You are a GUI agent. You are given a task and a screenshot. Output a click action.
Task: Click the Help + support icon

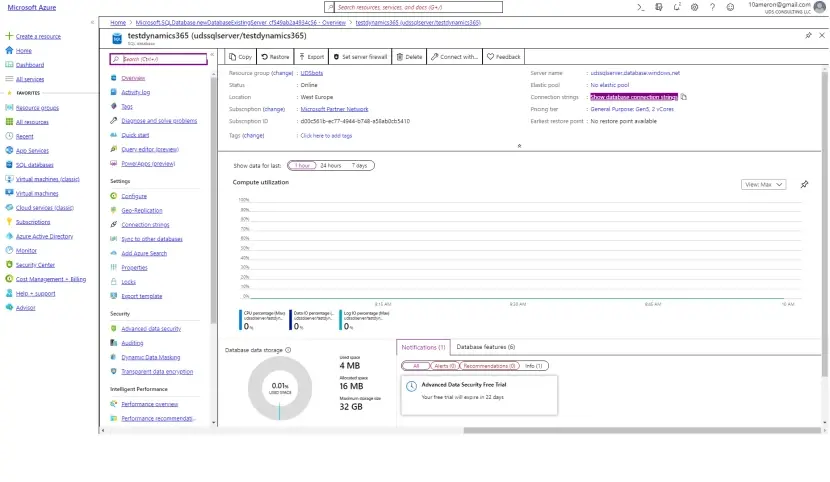pos(9,293)
